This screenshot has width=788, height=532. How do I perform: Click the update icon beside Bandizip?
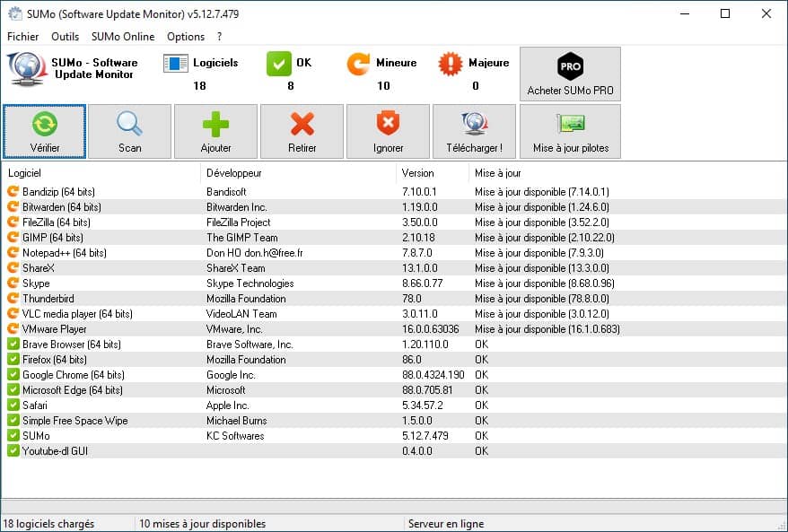tap(13, 191)
